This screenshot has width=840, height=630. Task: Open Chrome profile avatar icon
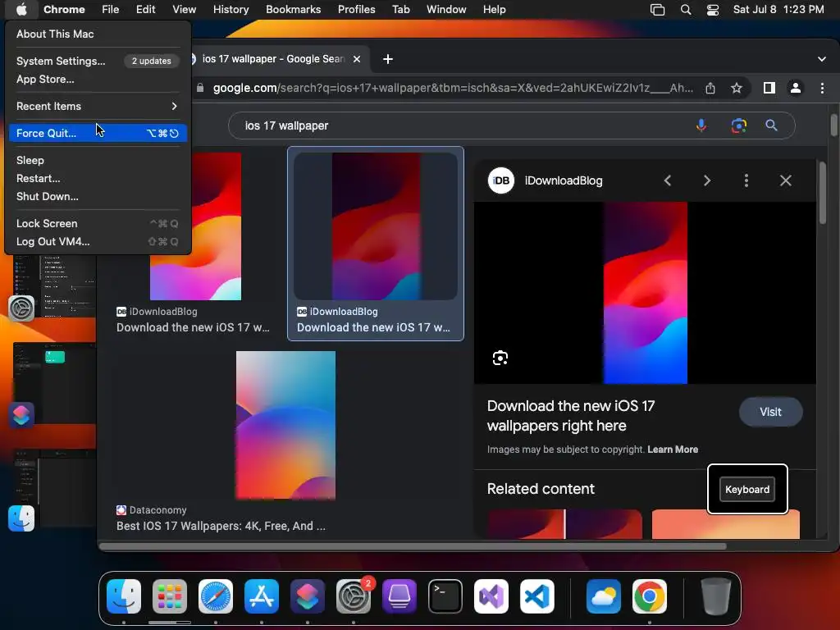pyautogui.click(x=796, y=88)
